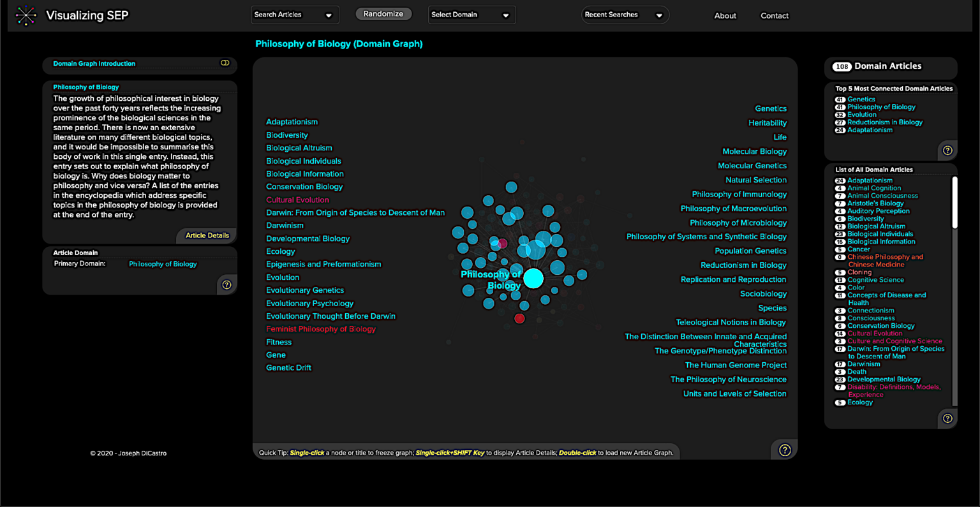Expand the Recent Searches dropdown
The width and height of the screenshot is (980, 507).
click(625, 14)
